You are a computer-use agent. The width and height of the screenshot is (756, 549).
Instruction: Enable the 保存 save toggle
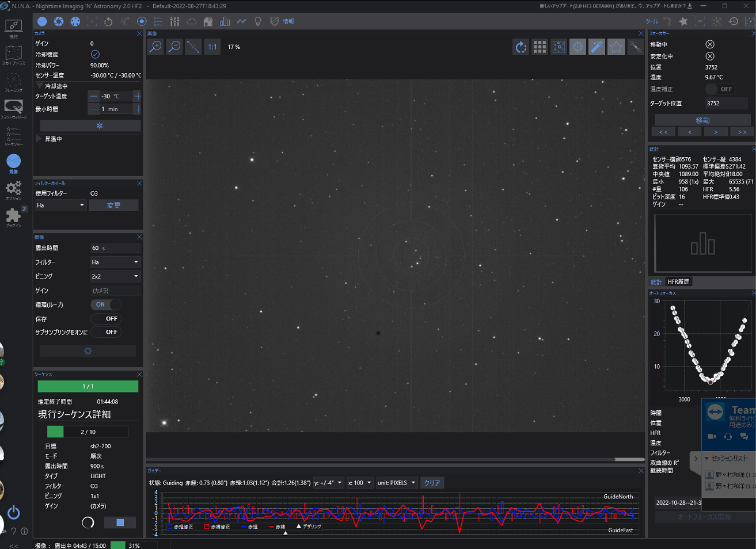click(105, 318)
